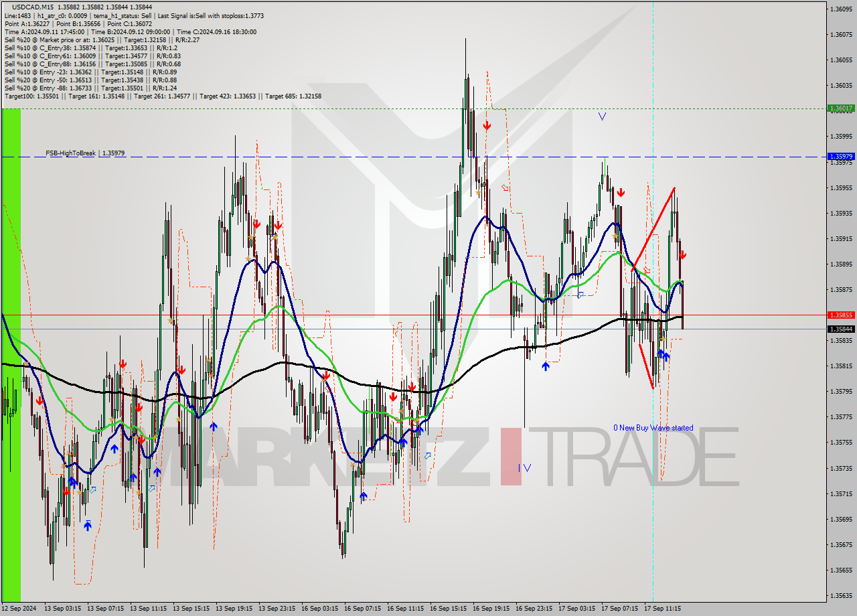Click the green vertical bar at the chart's left edge

pos(11,355)
